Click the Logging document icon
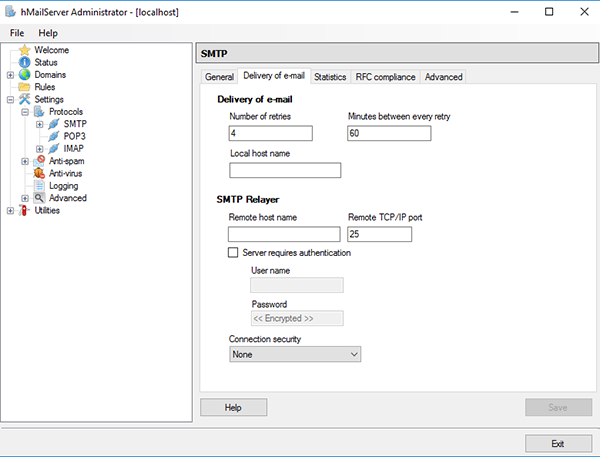This screenshot has width=600, height=457. click(x=39, y=186)
